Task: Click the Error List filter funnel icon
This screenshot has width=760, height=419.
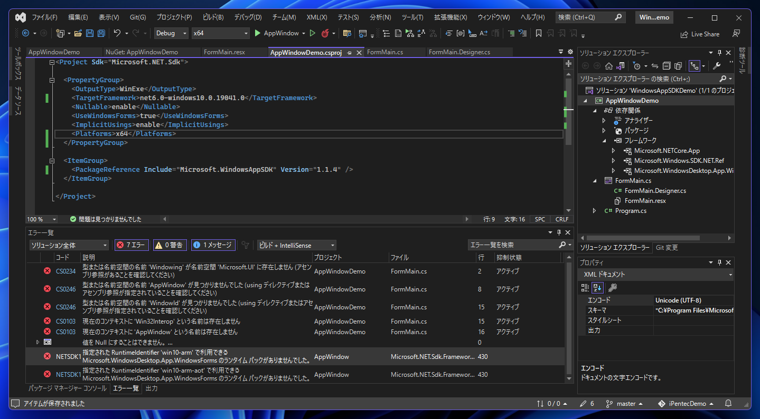Action: pyautogui.click(x=246, y=245)
